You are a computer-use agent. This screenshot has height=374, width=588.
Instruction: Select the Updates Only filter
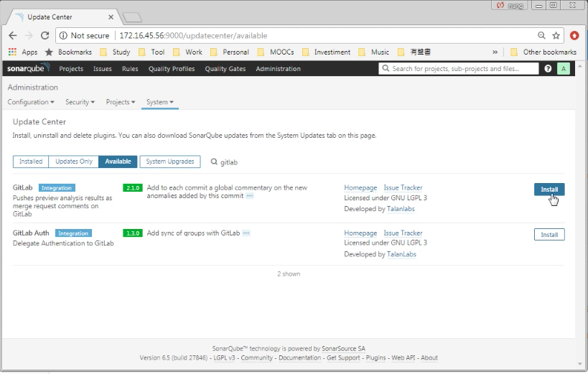coord(73,162)
